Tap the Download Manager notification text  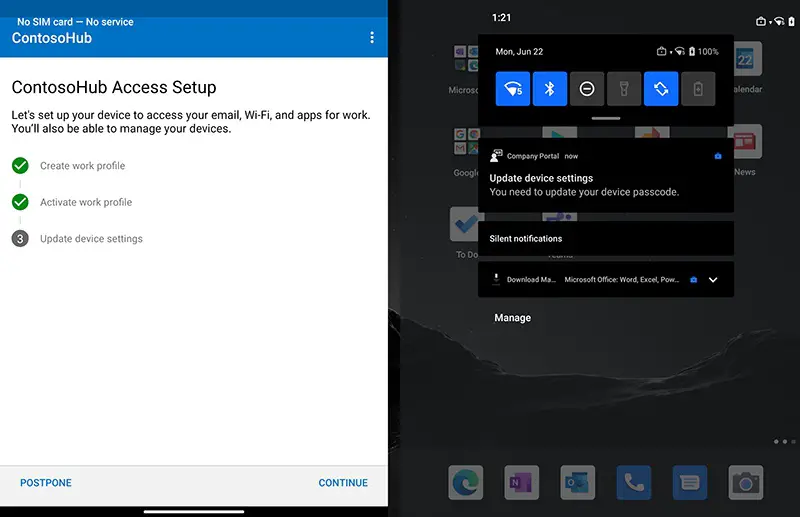(593, 280)
